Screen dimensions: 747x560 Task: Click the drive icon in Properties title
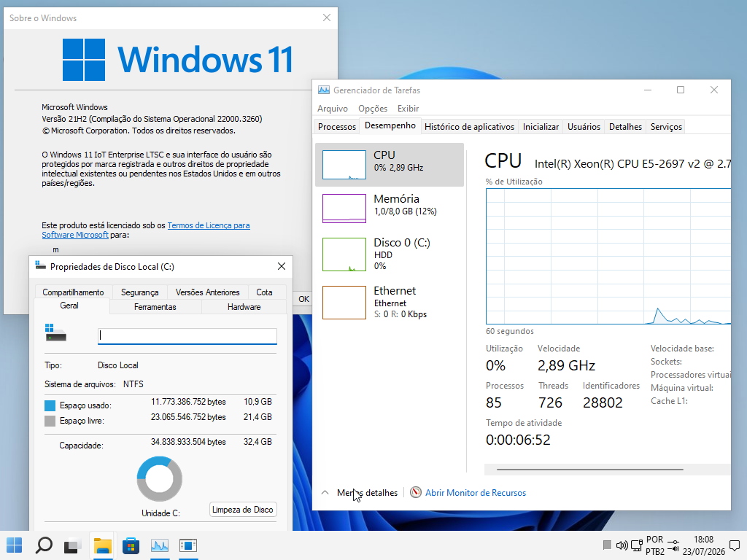(x=41, y=266)
